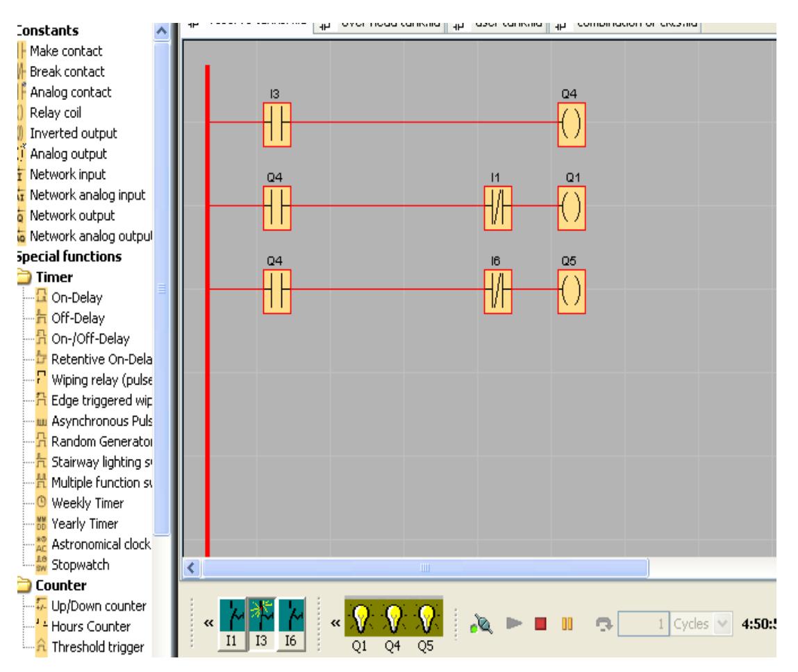Click the up arrow of the tree scrollbar

click(x=161, y=31)
